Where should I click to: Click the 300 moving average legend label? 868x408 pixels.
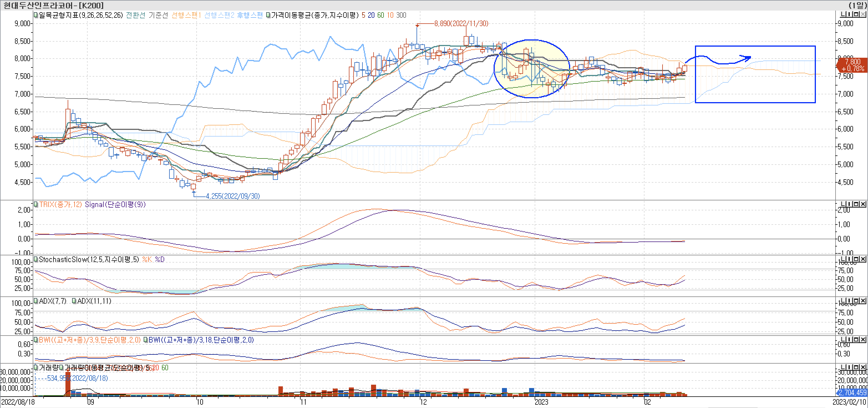(401, 15)
